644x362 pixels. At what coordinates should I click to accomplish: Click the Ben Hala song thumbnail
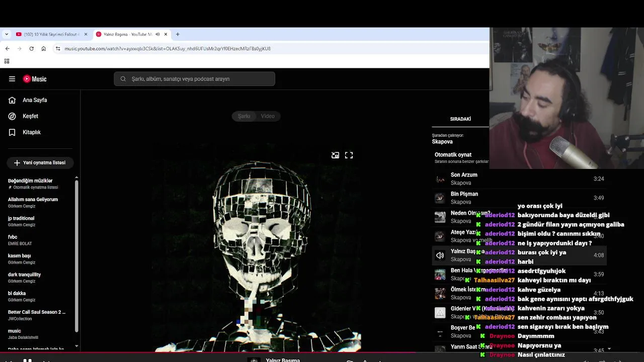pos(440,275)
